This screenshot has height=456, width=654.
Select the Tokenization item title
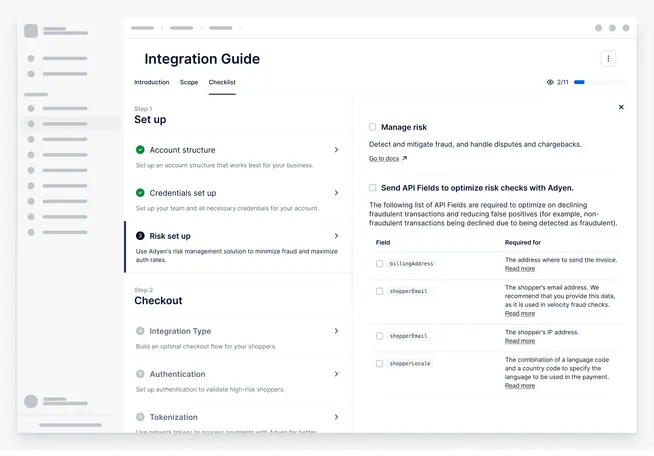click(174, 417)
